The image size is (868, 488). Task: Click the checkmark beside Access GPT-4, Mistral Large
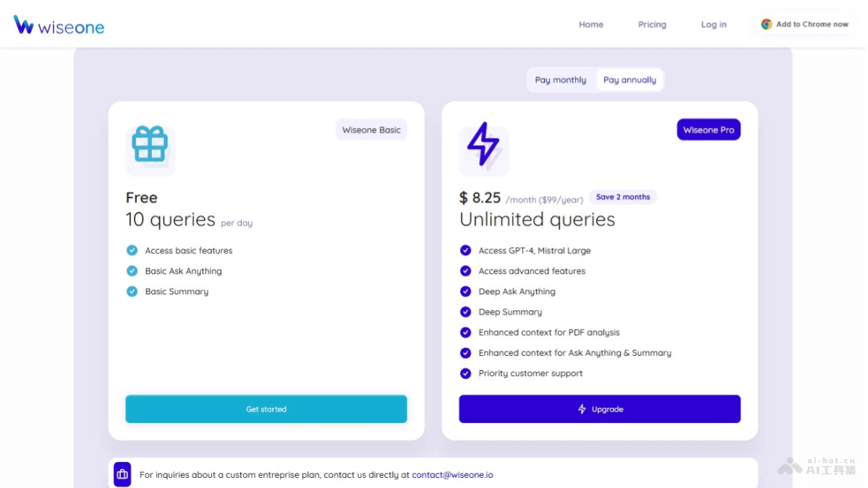[466, 250]
